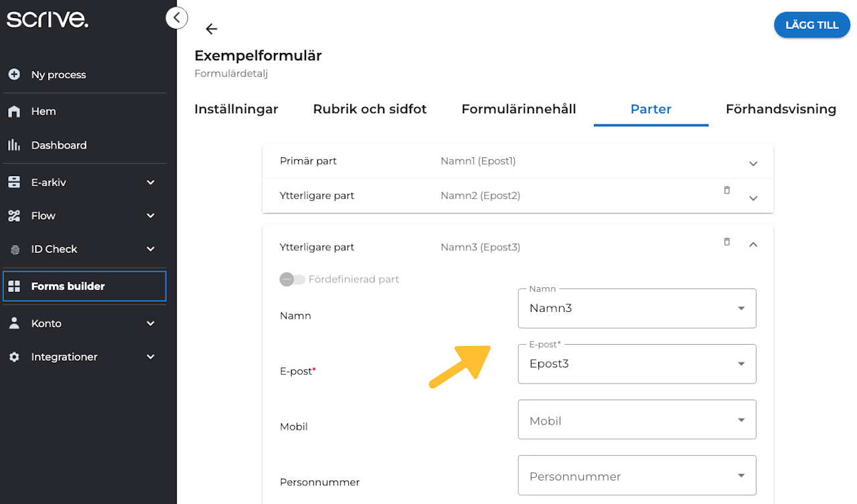The image size is (857, 504).
Task: Expand the Primär part row
Action: (753, 163)
